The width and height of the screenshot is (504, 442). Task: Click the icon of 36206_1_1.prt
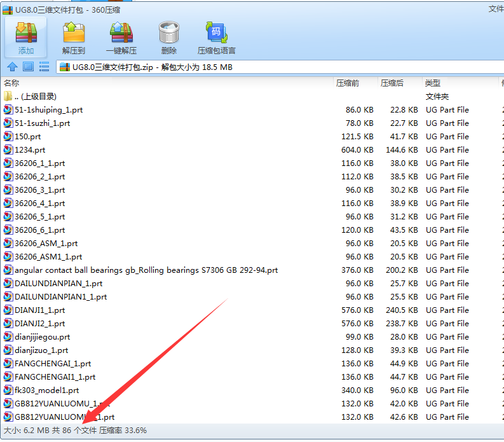[x=8, y=163]
